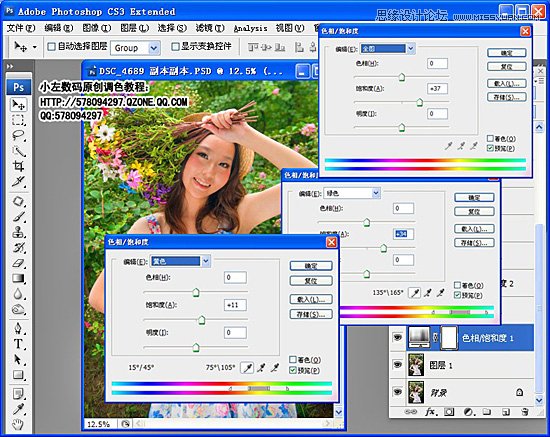Screen dimensions: 550x437
Task: Enable 显示变换控件 checkbox
Action: [175, 46]
